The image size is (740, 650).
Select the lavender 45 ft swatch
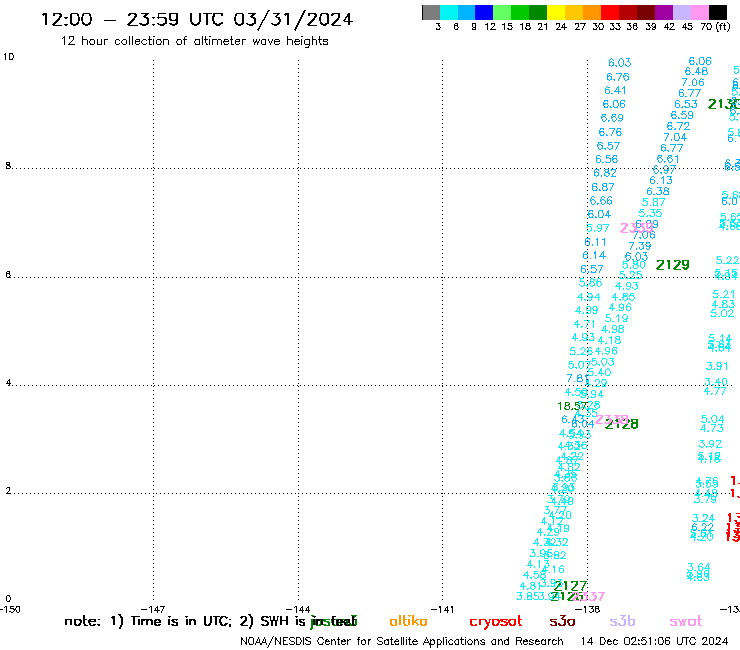(681, 12)
